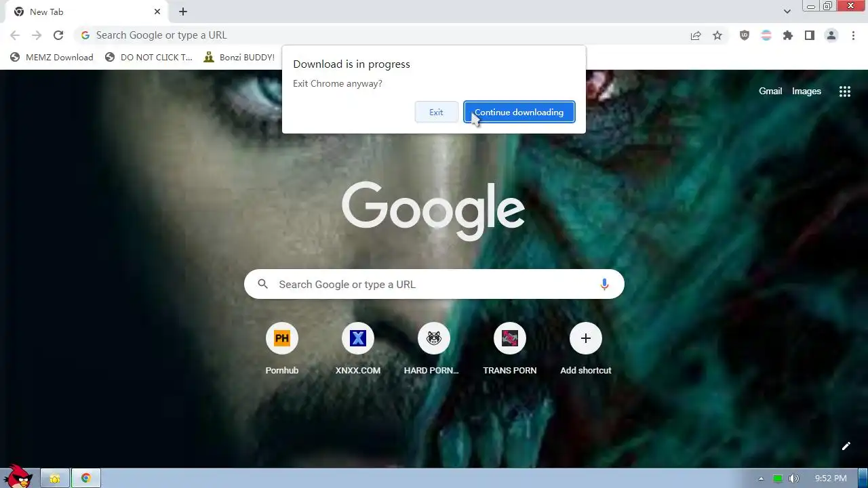Start voice search with the microphone
The height and width of the screenshot is (488, 868).
604,285
